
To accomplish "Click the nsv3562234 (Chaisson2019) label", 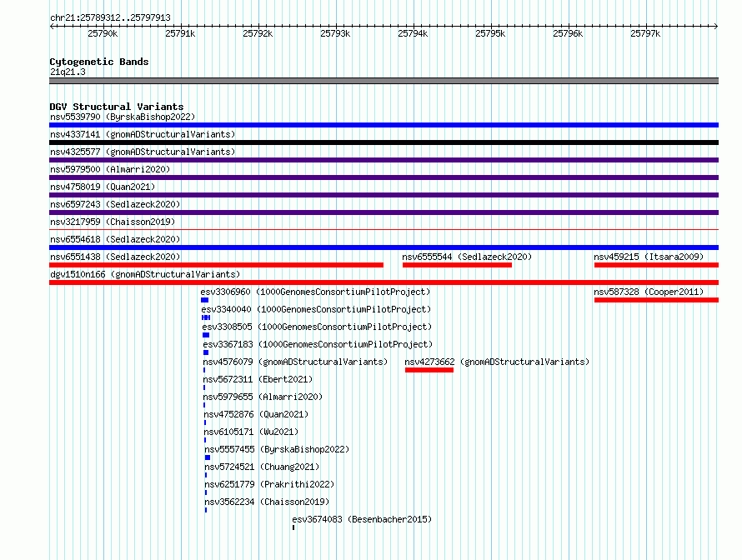I will pyautogui.click(x=267, y=502).
